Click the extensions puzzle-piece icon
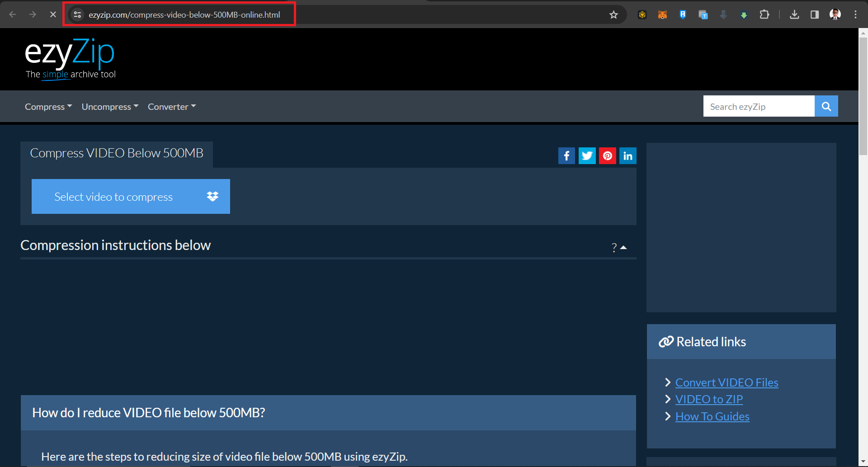The height and width of the screenshot is (467, 868). point(765,14)
